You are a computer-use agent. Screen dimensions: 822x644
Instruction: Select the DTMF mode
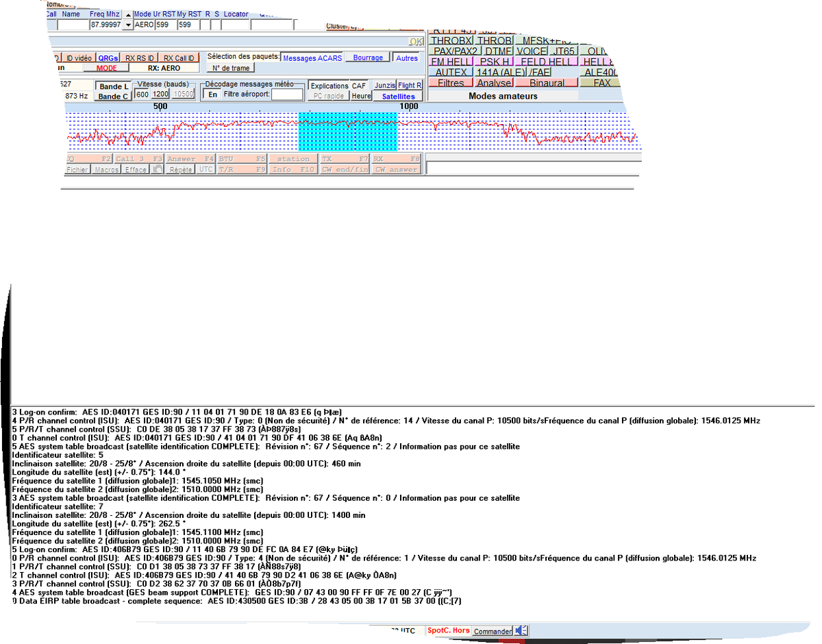click(498, 51)
